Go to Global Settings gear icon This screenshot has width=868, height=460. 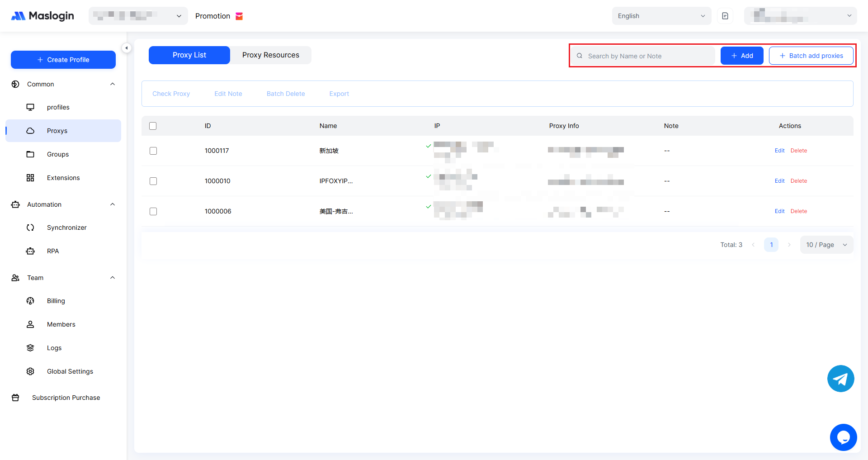30,371
